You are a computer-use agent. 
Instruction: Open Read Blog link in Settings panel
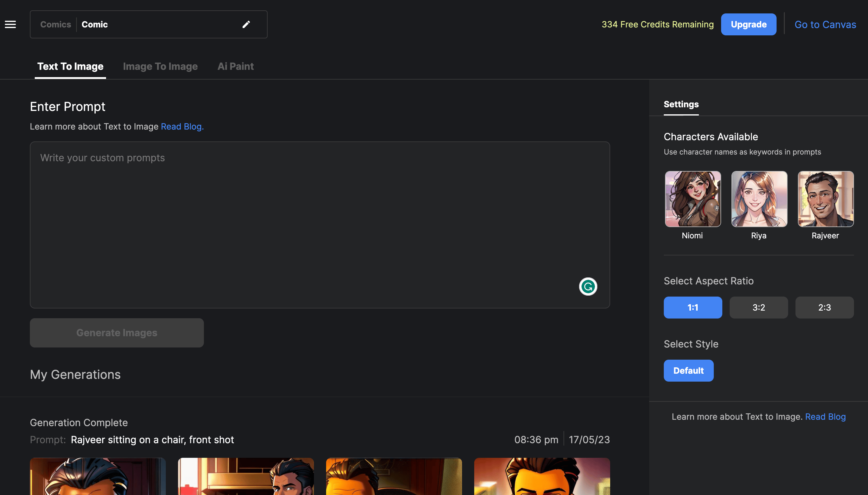(825, 416)
